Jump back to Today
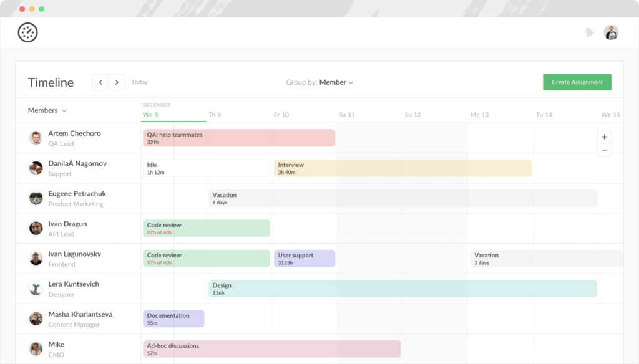 pos(139,82)
